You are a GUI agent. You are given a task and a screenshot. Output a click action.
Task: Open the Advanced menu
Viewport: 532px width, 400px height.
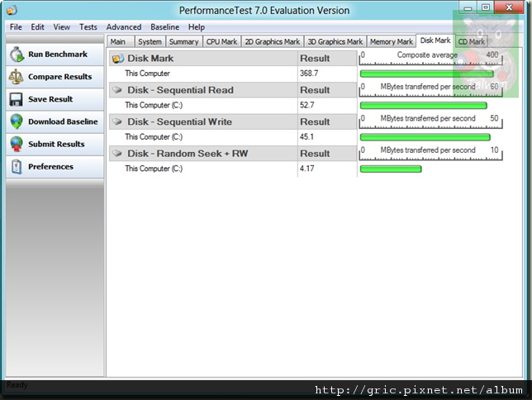pyautogui.click(x=124, y=26)
